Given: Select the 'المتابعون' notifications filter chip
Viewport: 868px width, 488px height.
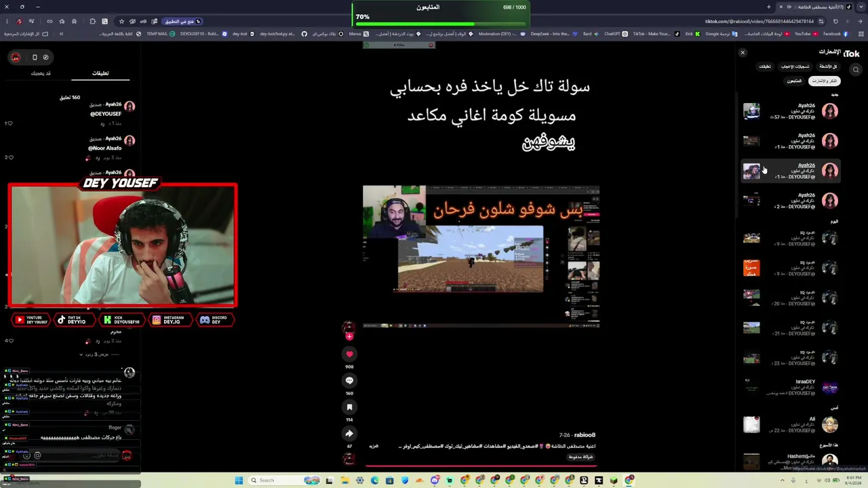Looking at the screenshot, I should [794, 81].
